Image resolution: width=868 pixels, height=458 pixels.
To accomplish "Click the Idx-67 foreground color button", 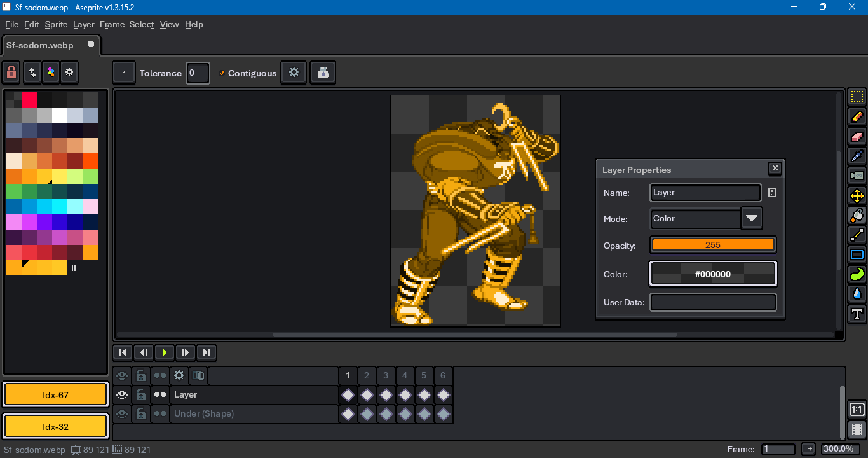I will pos(55,395).
